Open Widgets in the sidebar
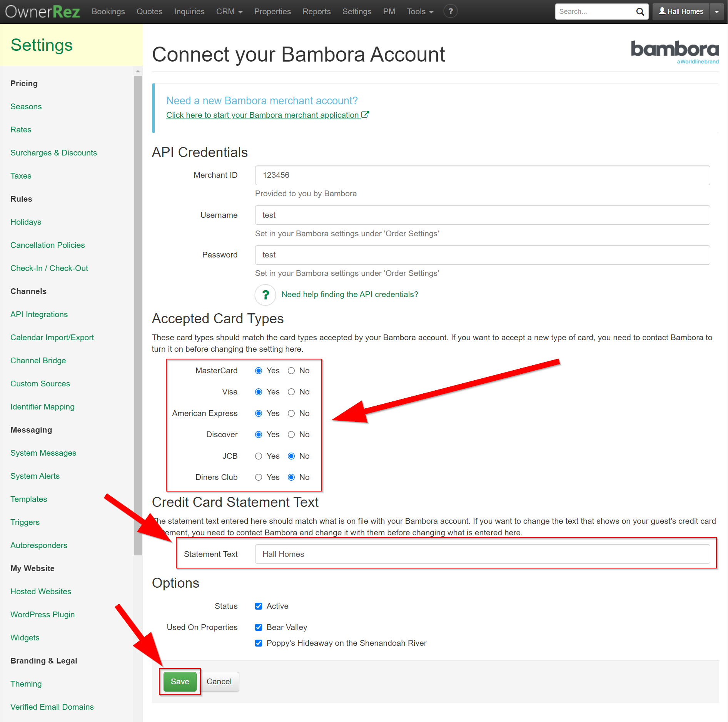This screenshot has width=728, height=722. 25,638
